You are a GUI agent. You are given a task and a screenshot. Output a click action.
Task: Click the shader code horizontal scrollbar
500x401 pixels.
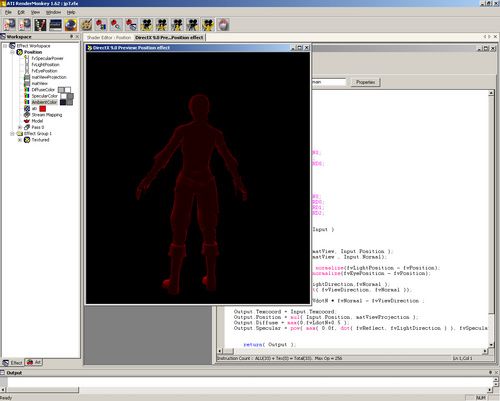[353, 351]
